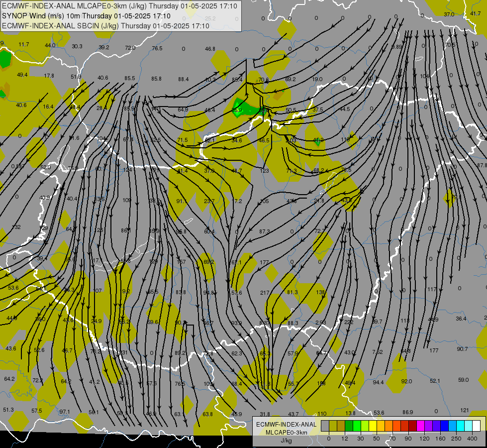Click the map value '41.7'

475,13
